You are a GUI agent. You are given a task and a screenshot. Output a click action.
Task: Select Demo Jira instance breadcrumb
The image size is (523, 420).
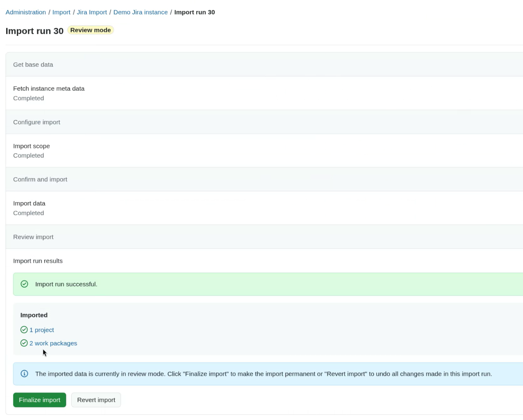tap(140, 12)
